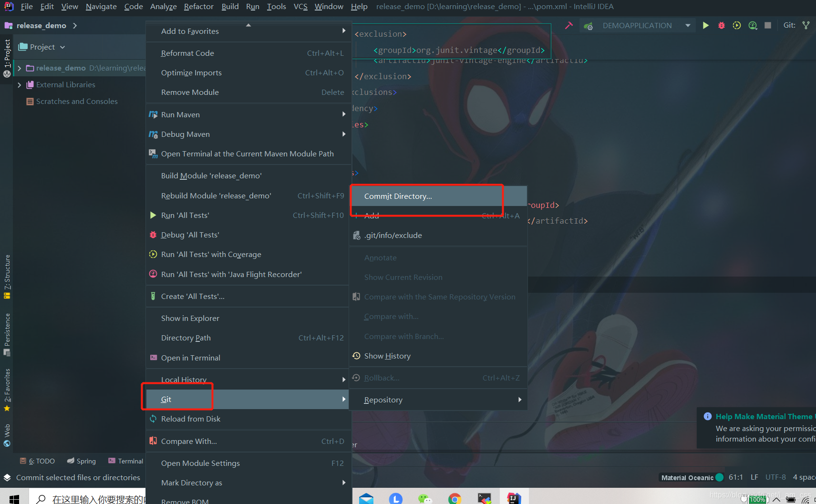Start debugging with the red bug icon
Image resolution: width=816 pixels, height=504 pixels.
pos(721,25)
